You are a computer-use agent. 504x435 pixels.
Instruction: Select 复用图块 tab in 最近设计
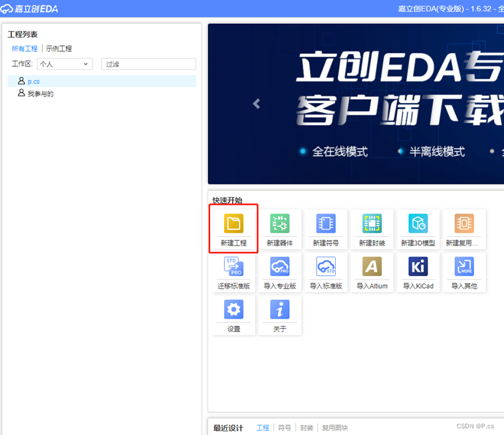point(335,428)
